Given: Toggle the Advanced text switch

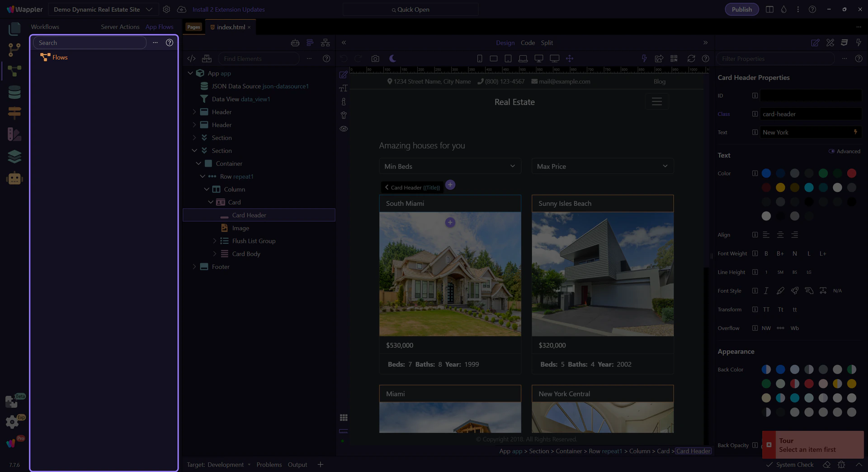Looking at the screenshot, I should 831,152.
